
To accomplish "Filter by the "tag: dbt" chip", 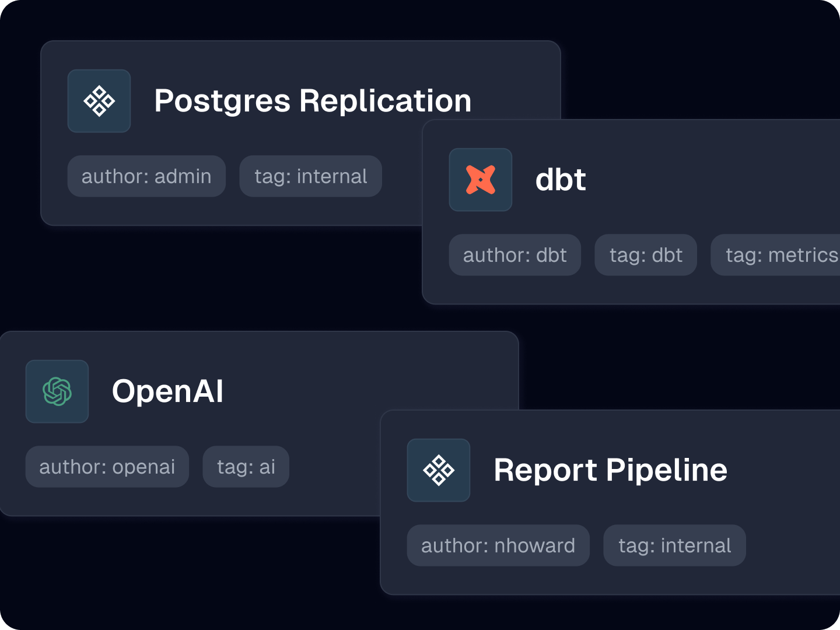I will pos(646,255).
